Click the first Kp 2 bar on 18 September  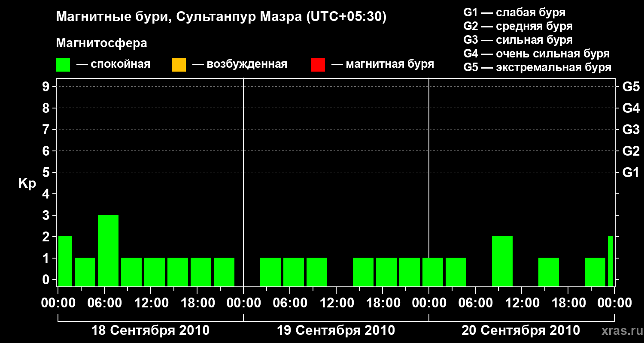tap(65, 261)
